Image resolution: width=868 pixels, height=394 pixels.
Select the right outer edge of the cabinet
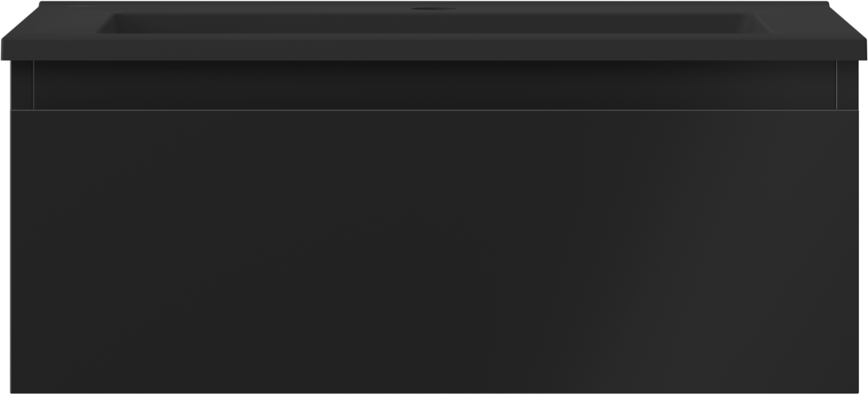tap(858, 227)
